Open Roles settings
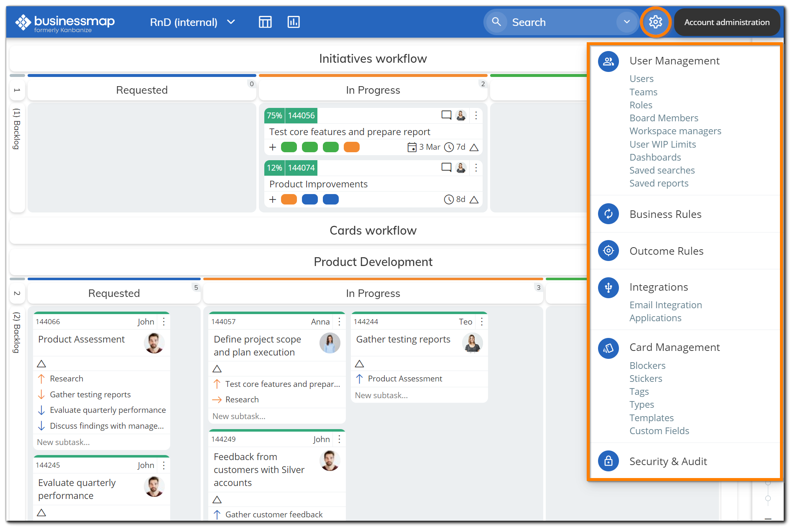The height and width of the screenshot is (532, 795). click(x=641, y=105)
